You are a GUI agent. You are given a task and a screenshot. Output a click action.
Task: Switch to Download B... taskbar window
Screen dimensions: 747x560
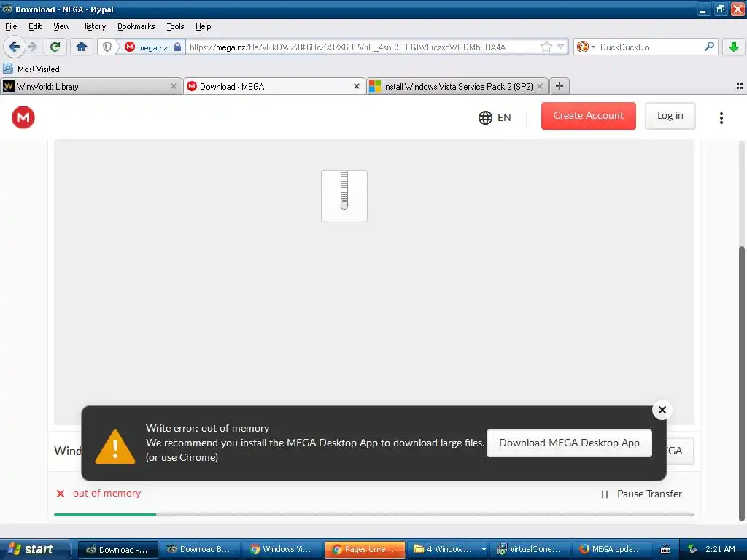(x=199, y=549)
